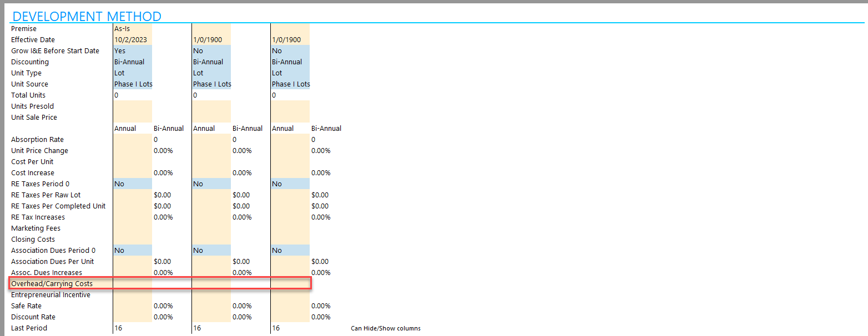This screenshot has height=336, width=868.
Task: Select Annual Discount Rate input in first scenario
Action: tap(132, 317)
